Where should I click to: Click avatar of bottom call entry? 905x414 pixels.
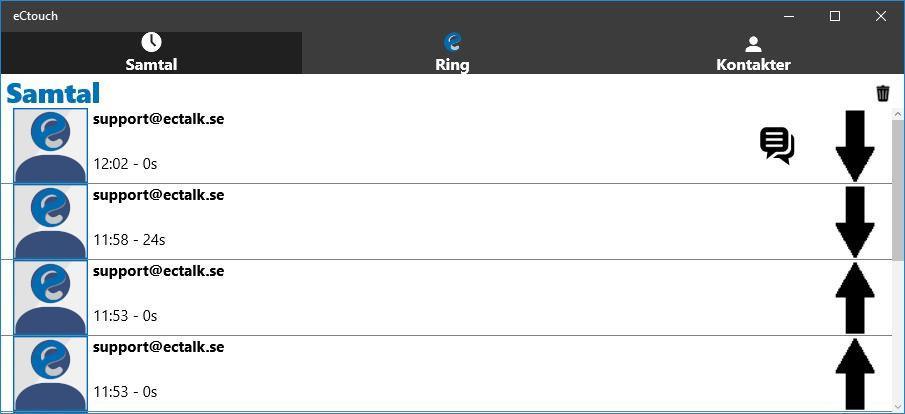pos(50,374)
